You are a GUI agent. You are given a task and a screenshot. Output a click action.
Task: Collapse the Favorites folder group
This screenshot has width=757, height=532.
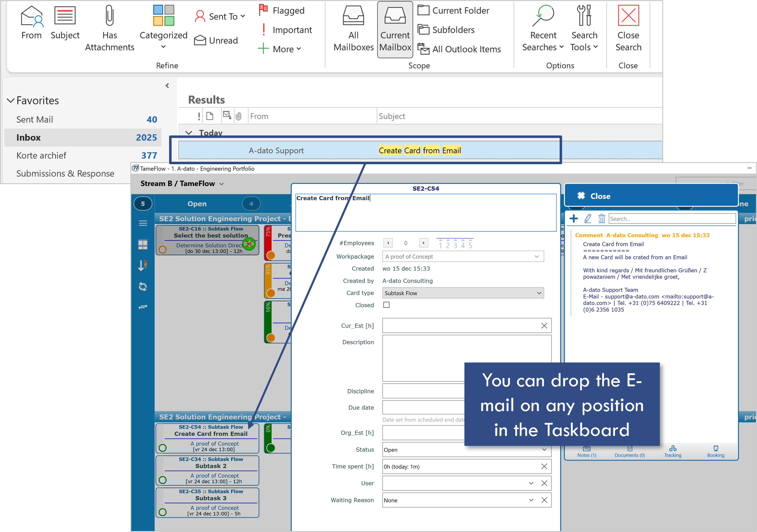(x=11, y=101)
